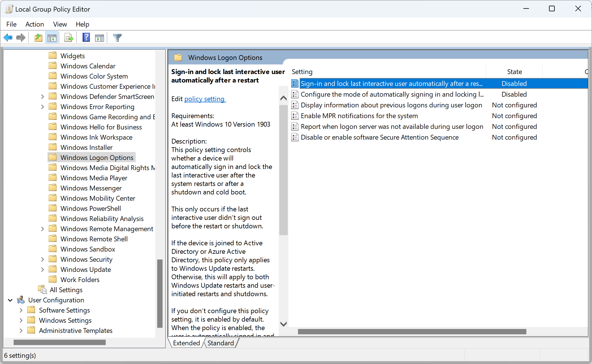The image size is (592, 364).
Task: Click the Up one level folder icon
Action: 38,37
